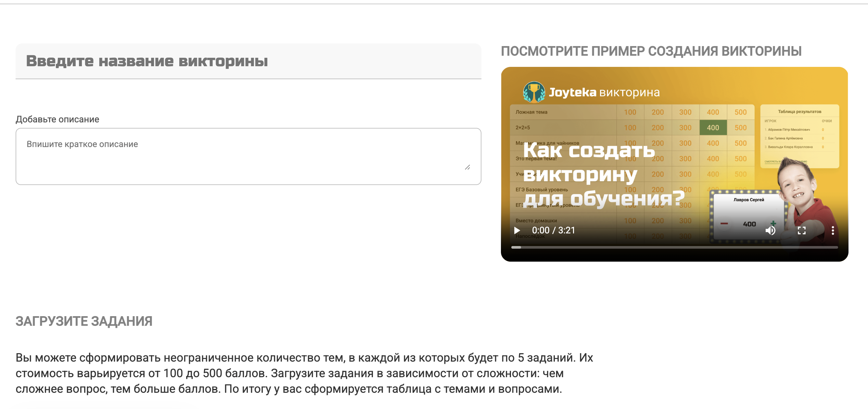Click the 'ЗАГРУЗИТЕ ЗАДАНИЯ' heading
Image resolution: width=868 pixels, height=409 pixels.
click(84, 321)
